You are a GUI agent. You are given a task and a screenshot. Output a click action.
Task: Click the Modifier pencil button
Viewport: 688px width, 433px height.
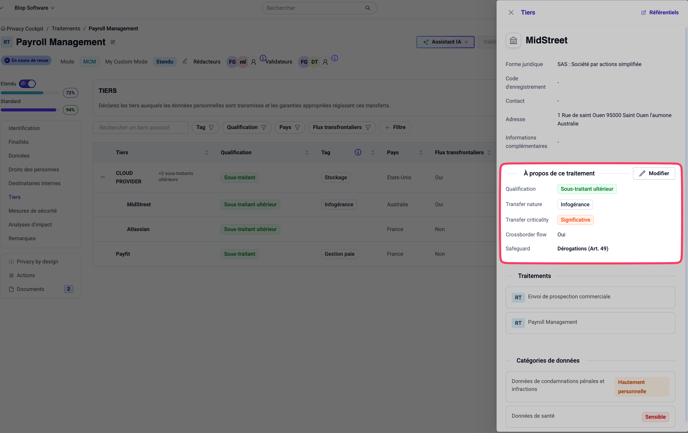654,173
